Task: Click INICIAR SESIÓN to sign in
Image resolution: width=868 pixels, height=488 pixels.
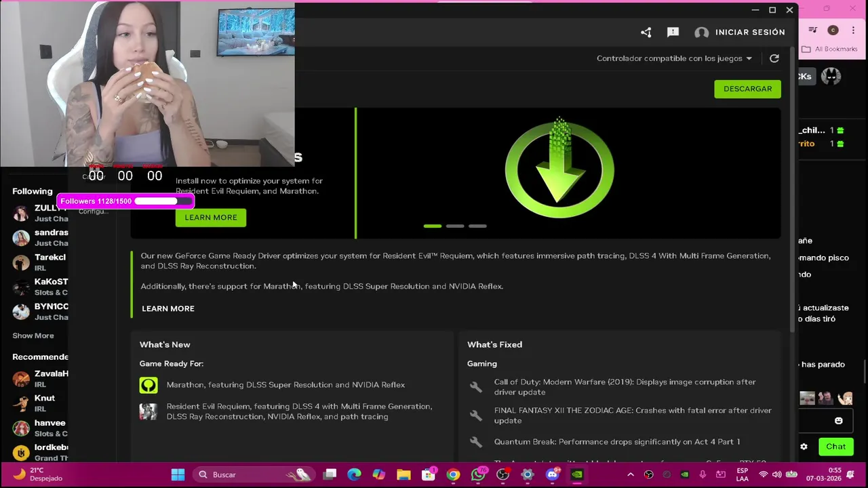Action: pos(750,33)
